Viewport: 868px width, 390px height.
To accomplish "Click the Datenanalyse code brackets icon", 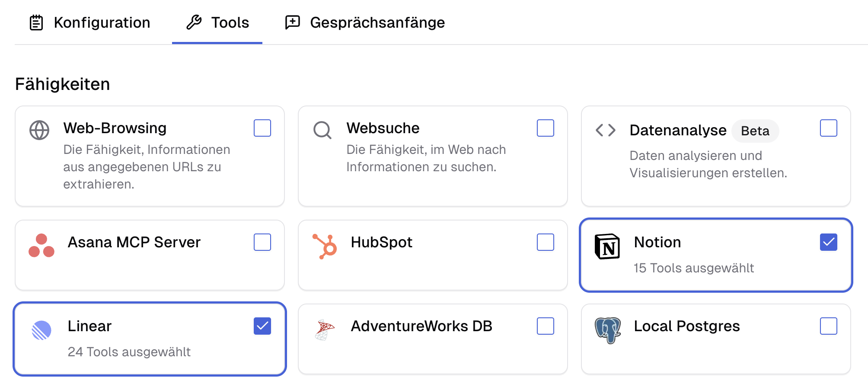I will pos(606,130).
